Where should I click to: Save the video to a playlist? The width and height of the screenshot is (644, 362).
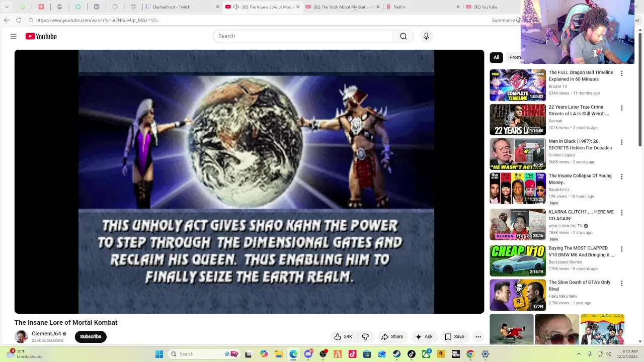click(454, 337)
